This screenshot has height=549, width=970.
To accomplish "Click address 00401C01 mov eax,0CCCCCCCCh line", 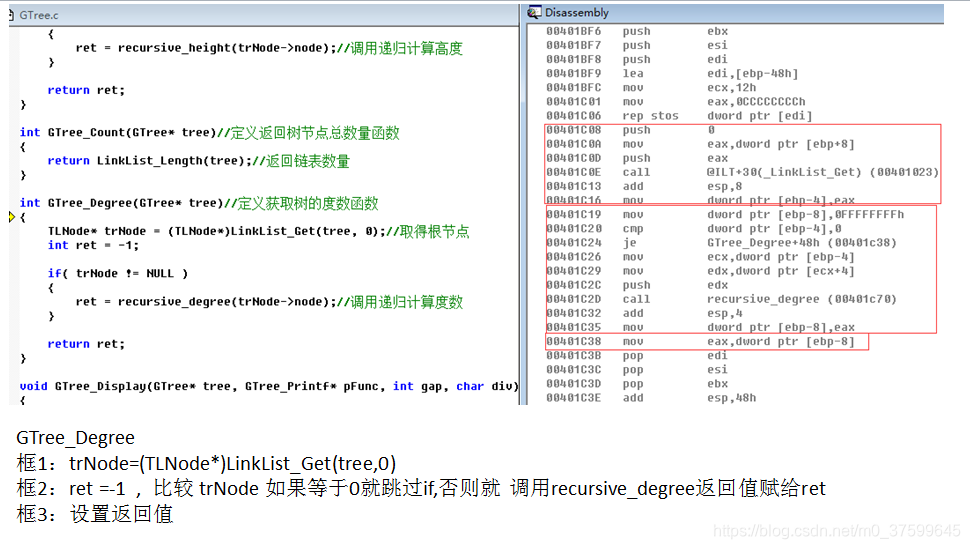I will pos(676,102).
